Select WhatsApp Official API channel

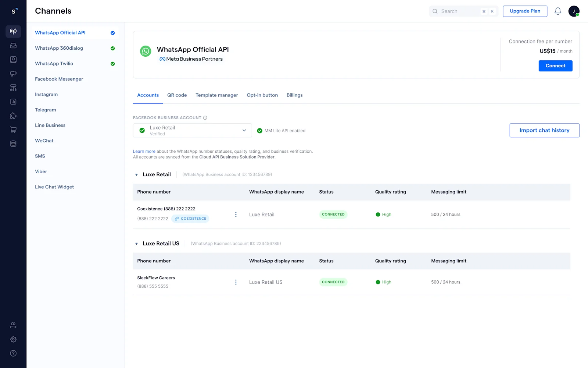75,33
